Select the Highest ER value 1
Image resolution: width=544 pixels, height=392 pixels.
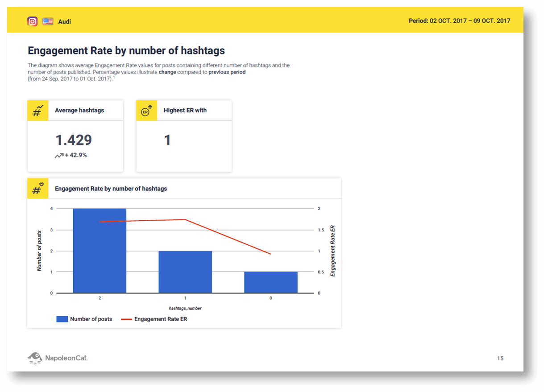167,140
